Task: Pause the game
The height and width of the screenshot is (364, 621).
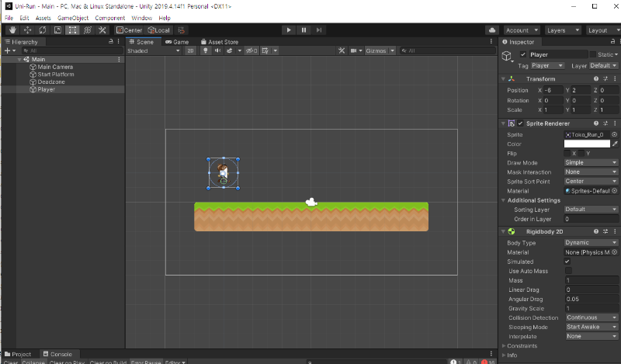Action: coord(304,30)
